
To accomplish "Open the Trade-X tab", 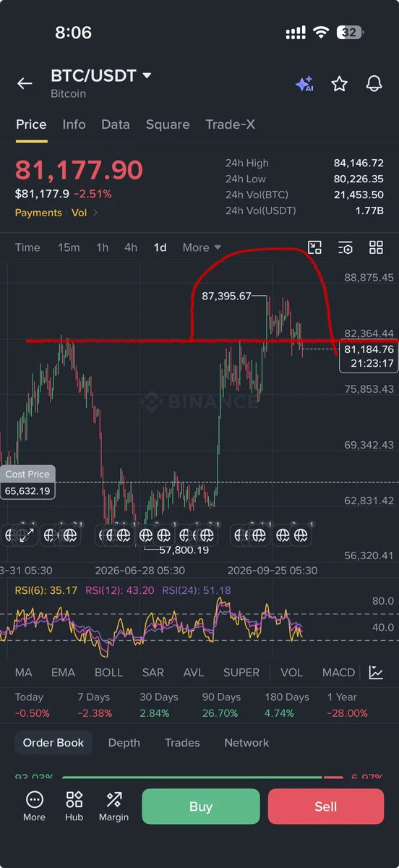I will coord(230,124).
